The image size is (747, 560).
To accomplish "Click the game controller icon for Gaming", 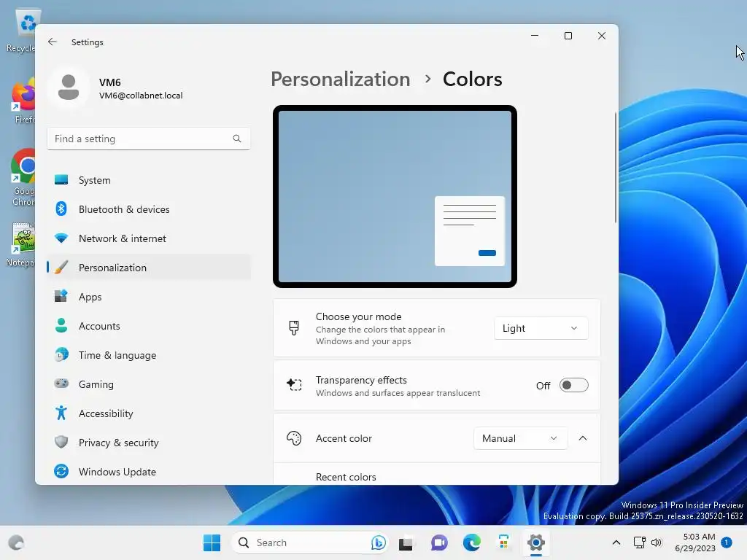I will click(61, 384).
